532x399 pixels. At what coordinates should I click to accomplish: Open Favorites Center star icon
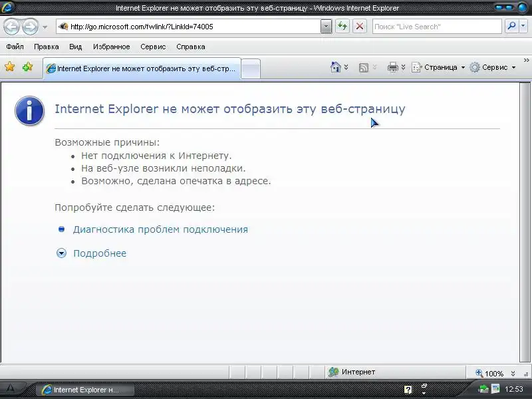pyautogui.click(x=10, y=67)
